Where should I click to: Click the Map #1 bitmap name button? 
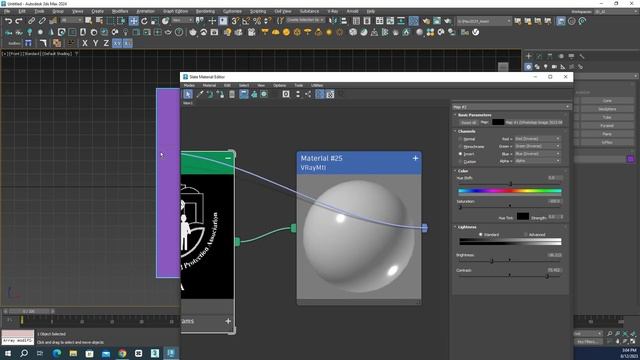point(534,122)
